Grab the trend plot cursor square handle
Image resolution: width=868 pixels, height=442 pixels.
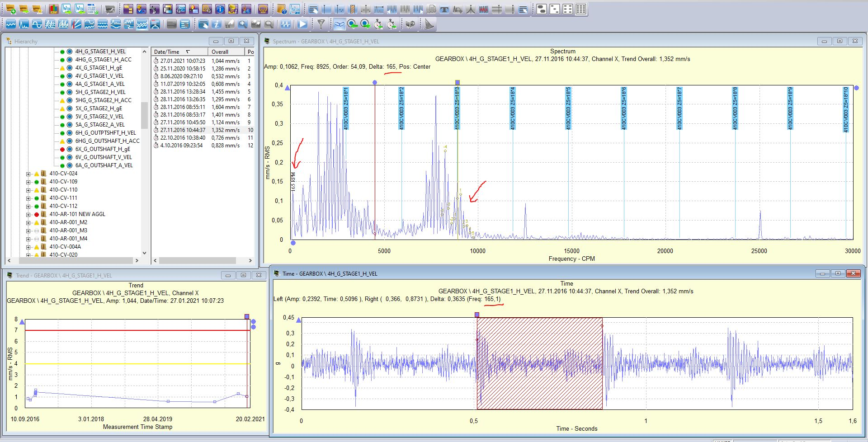247,316
